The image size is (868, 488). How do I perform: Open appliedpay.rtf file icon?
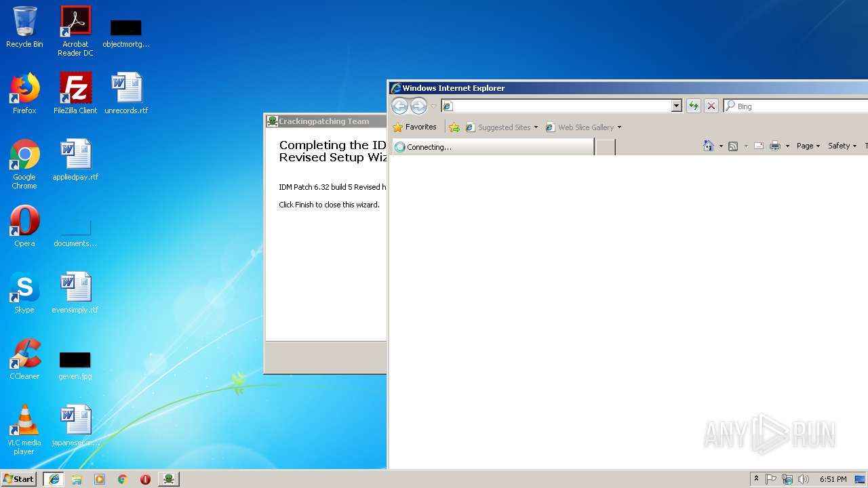(x=75, y=160)
